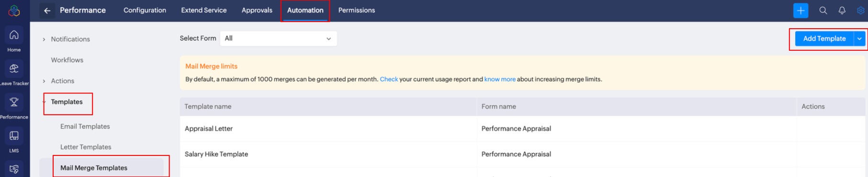Open the Select Form dropdown

(278, 38)
